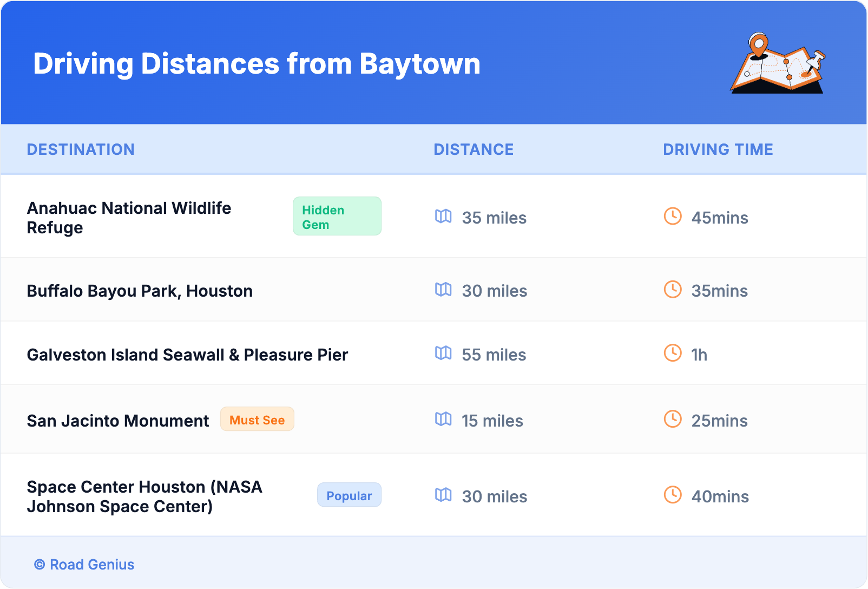Viewport: 868px width, 589px height.
Task: Select Anahuac National Wildlife Refuge destination
Action: pyautogui.click(x=129, y=218)
